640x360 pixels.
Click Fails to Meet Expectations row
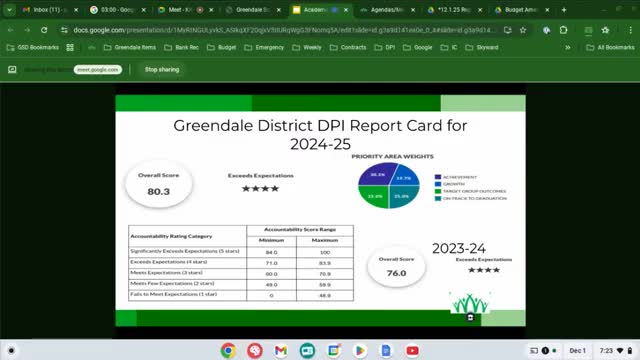pos(241,295)
